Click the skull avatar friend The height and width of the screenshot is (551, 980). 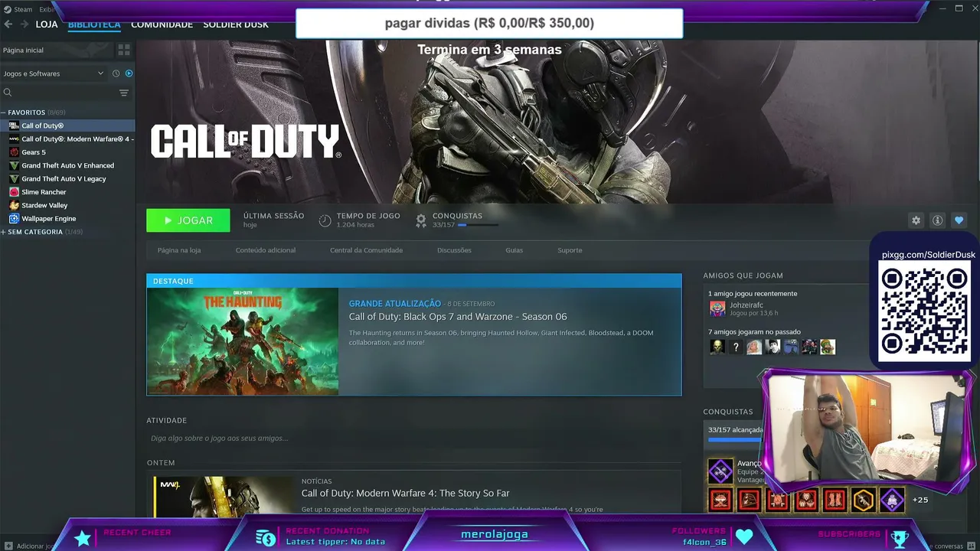point(717,347)
